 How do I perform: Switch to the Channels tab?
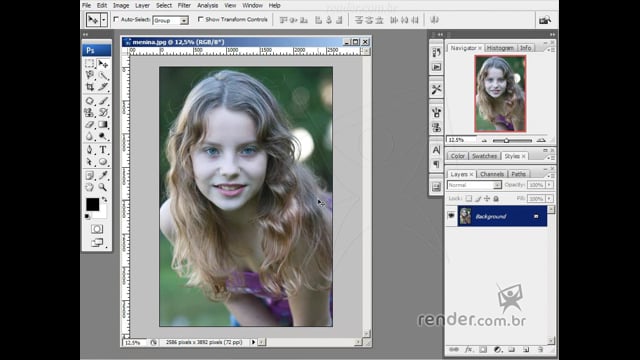pyautogui.click(x=491, y=174)
